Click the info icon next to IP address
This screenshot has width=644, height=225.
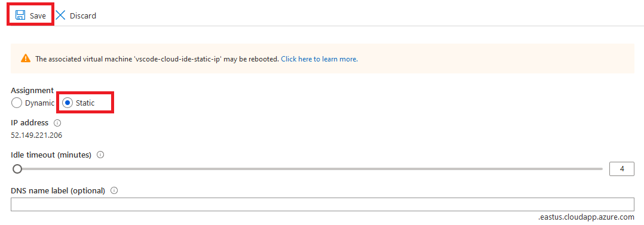[x=57, y=123]
